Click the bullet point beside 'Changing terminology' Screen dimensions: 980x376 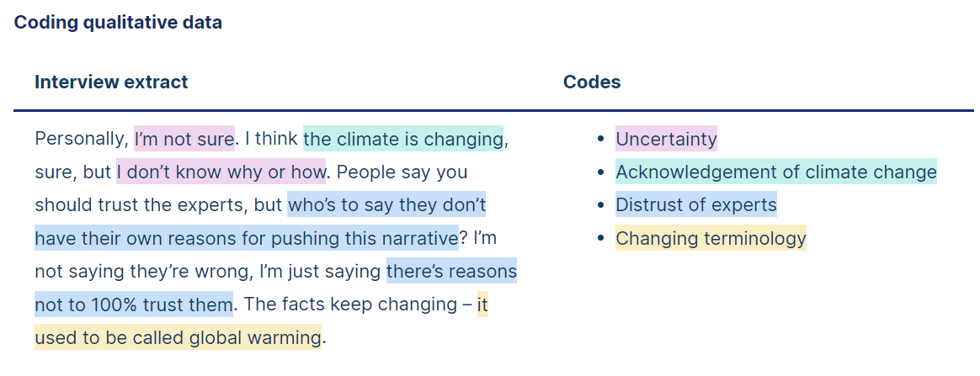600,238
